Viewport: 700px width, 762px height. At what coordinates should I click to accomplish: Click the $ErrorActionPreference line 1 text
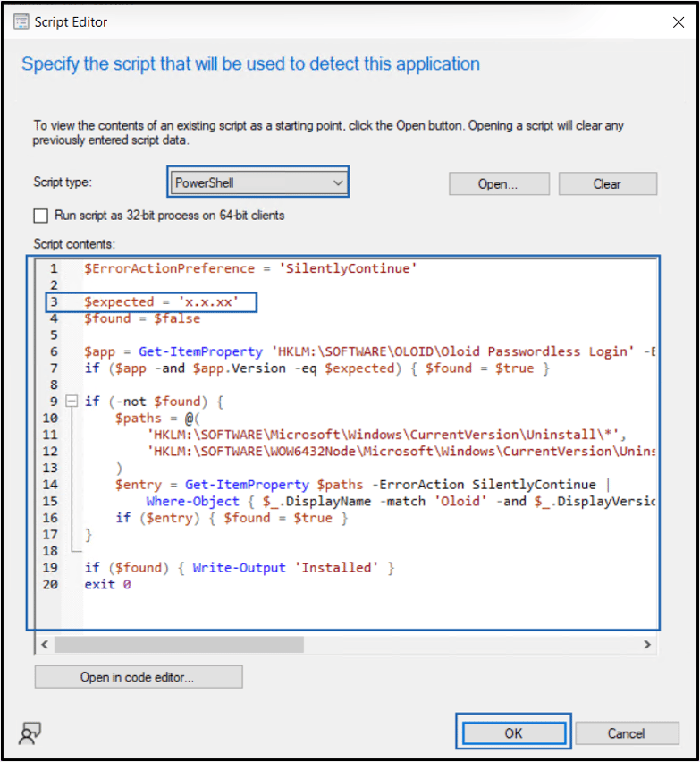tap(250, 268)
